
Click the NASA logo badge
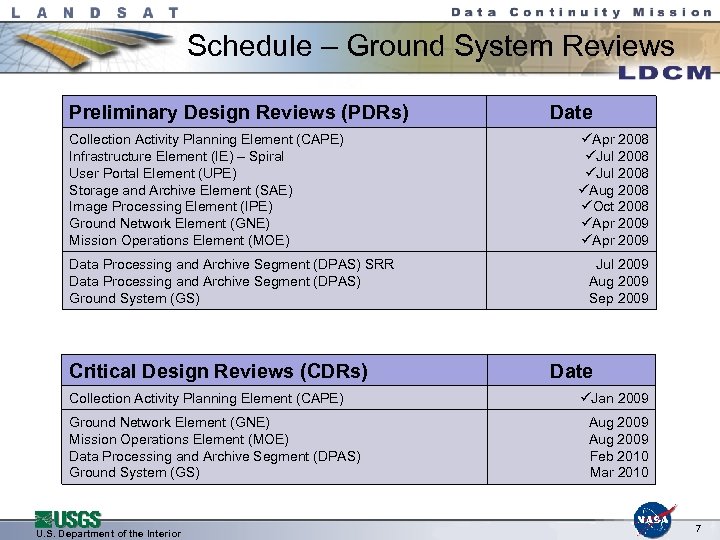coord(653,520)
